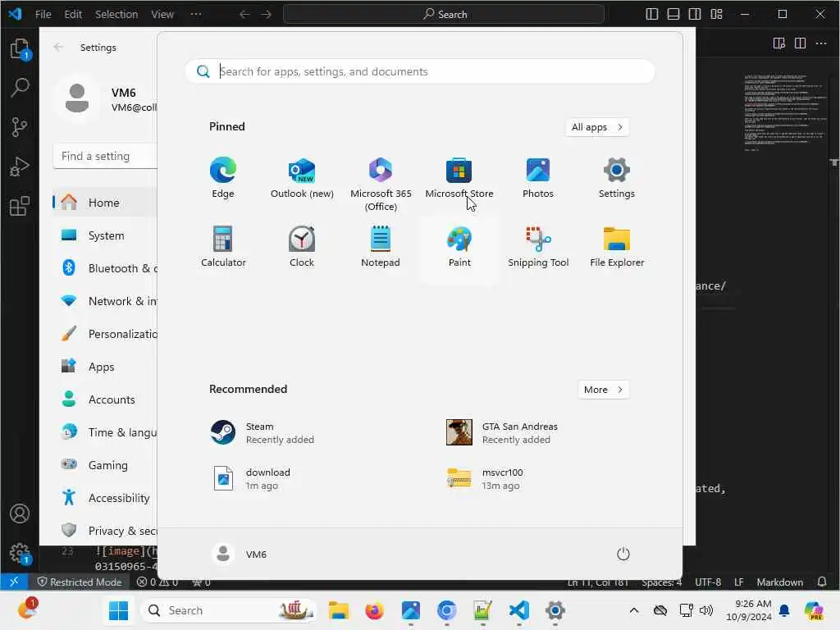This screenshot has height=630, width=840.
Task: Open Edge from pinned apps
Action: (223, 178)
